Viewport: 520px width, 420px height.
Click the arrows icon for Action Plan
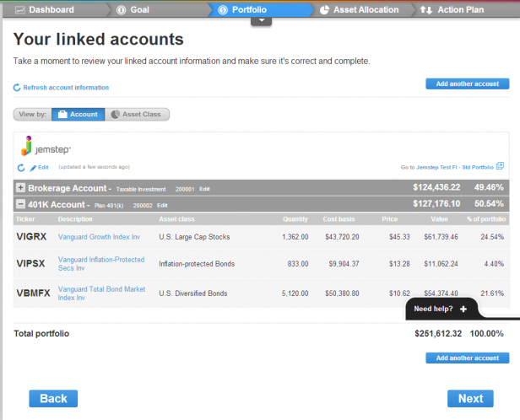click(425, 10)
